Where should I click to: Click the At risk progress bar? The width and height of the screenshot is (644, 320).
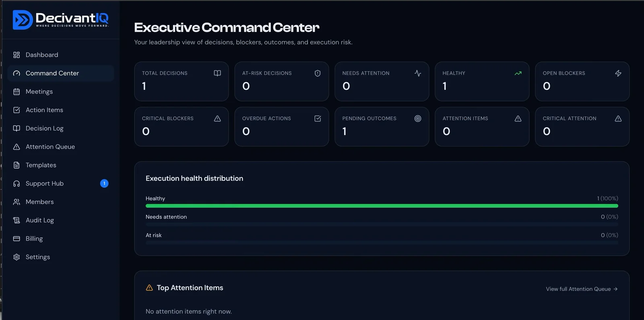tap(382, 243)
